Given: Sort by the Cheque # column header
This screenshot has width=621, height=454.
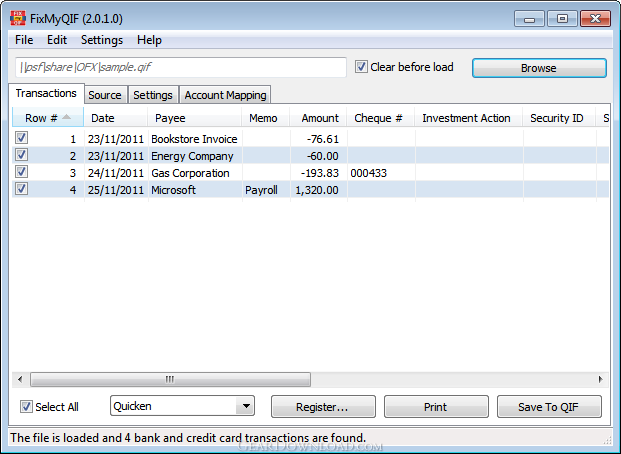Looking at the screenshot, I should coord(381,118).
